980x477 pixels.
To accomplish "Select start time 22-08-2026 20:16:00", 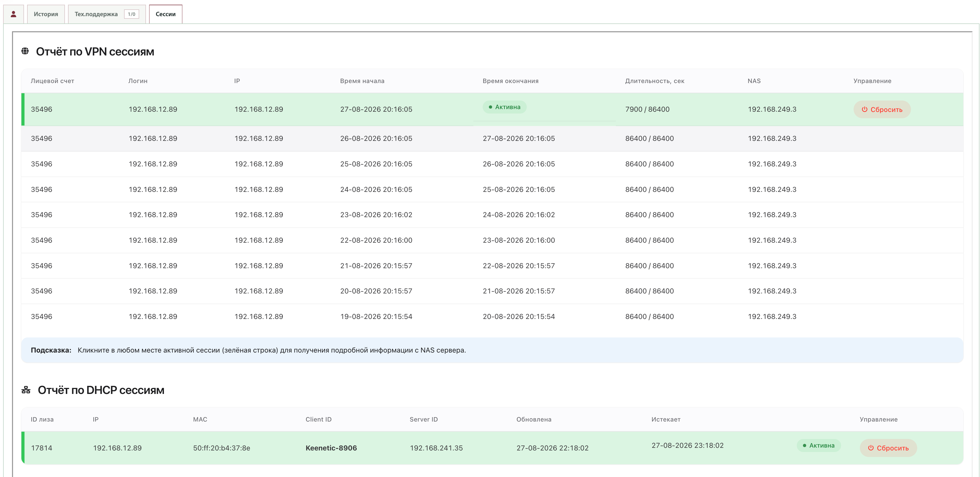I will [376, 240].
